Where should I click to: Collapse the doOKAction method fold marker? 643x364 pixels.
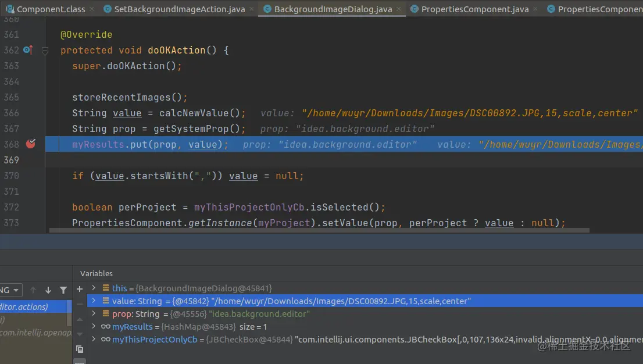coord(45,51)
